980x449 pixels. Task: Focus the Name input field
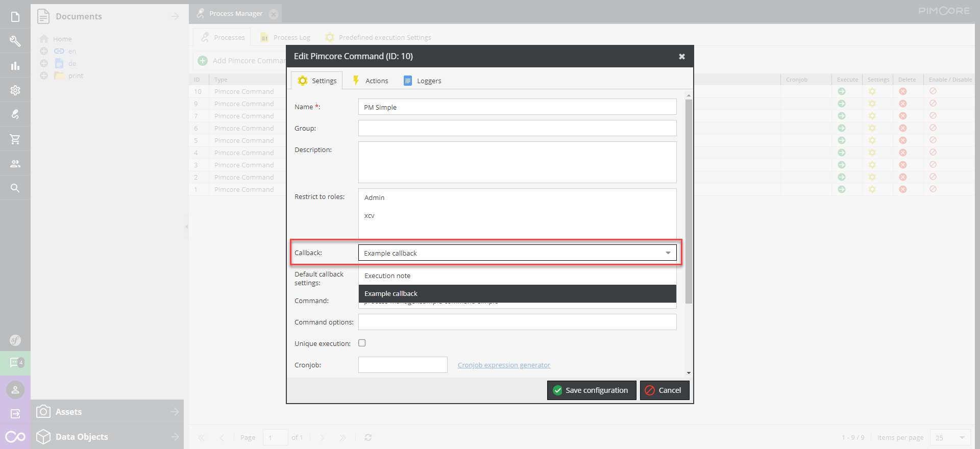(x=518, y=107)
